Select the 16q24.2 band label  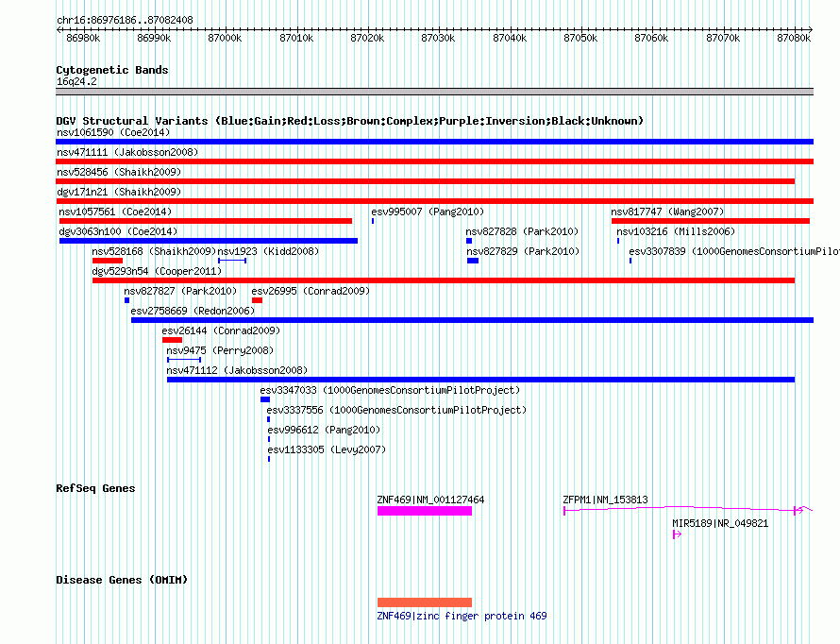pos(76,81)
